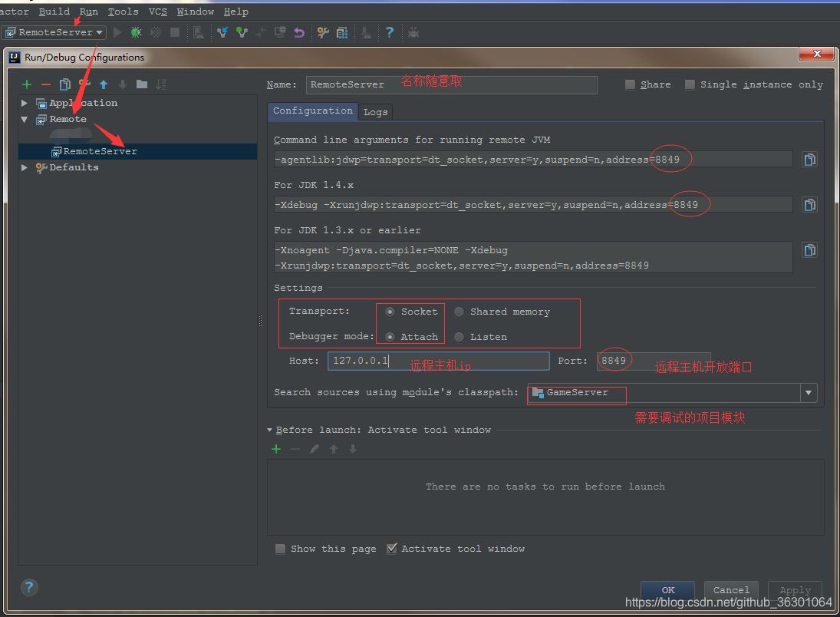The height and width of the screenshot is (617, 840).
Task: Click the Port field showing 8849
Action: [x=654, y=361]
